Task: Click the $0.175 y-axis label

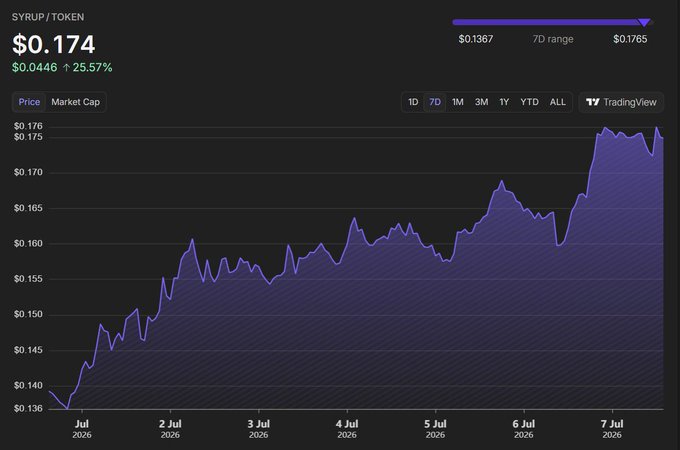Action: click(28, 137)
